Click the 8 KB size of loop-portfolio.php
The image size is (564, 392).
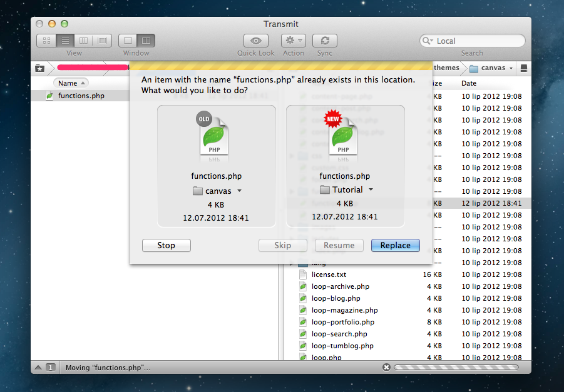[434, 322]
